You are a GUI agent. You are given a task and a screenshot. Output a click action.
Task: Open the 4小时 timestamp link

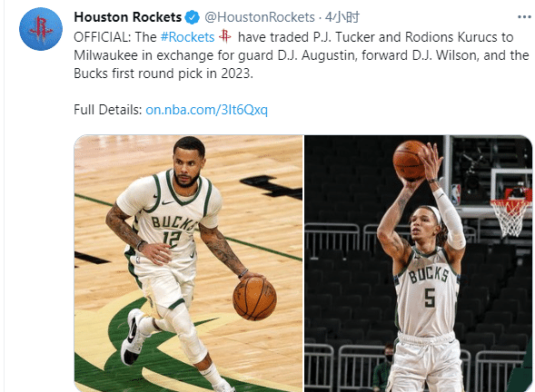[x=342, y=17]
